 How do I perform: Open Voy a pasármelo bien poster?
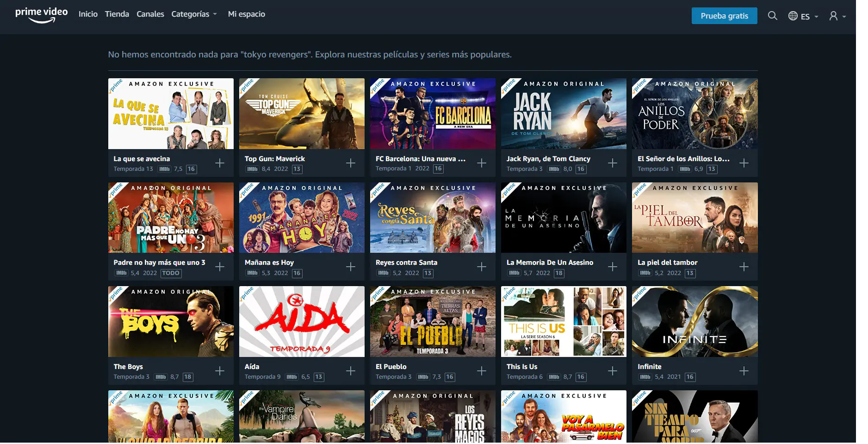(x=564, y=417)
